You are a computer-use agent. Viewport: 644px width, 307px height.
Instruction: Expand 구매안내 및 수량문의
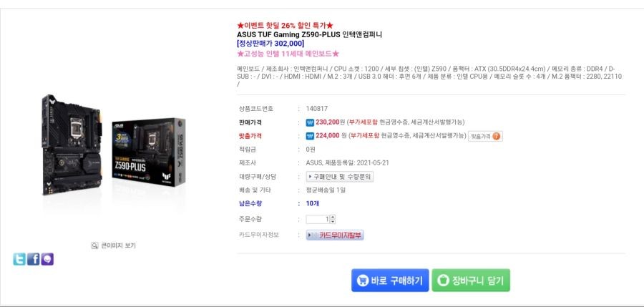[340, 177]
